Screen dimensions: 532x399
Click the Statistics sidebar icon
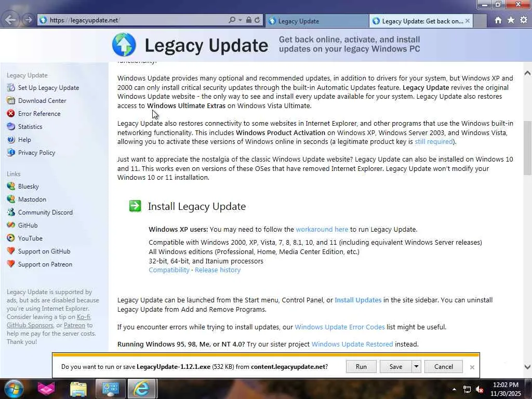(x=11, y=127)
